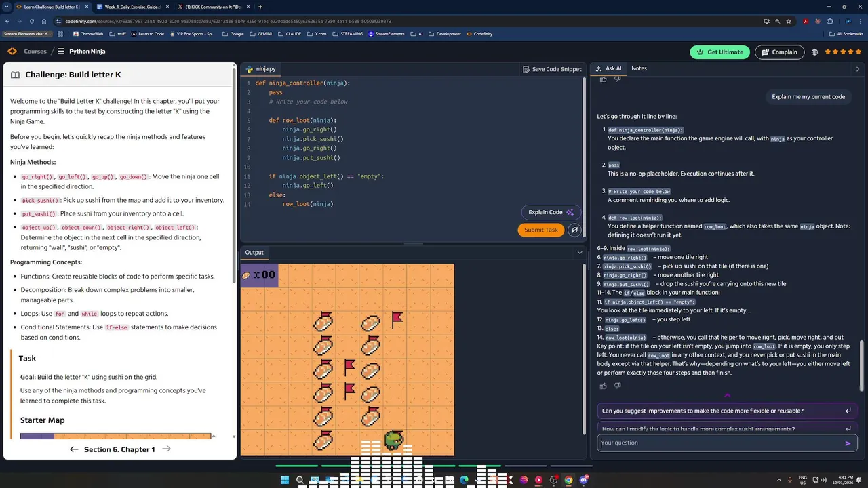Click the Codefinity logo icon
This screenshot has width=868, height=488.
pos(12,52)
